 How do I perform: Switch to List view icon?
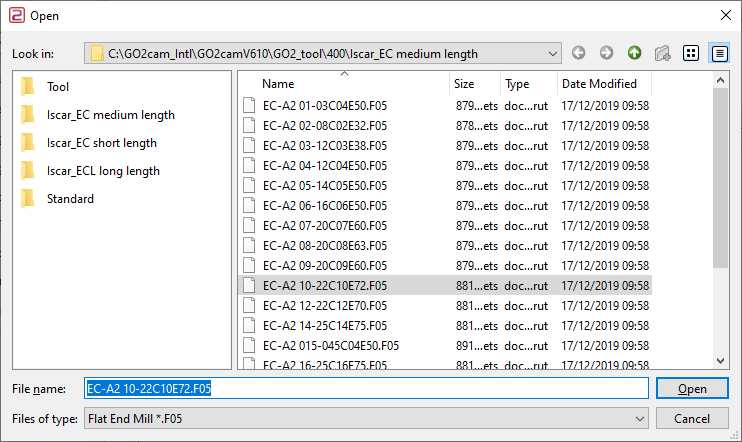click(690, 53)
